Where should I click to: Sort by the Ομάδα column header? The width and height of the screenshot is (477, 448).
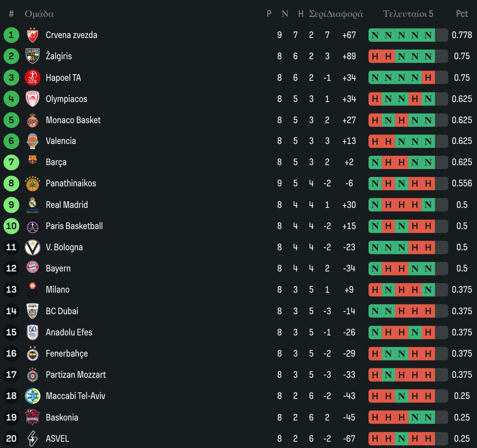click(39, 14)
